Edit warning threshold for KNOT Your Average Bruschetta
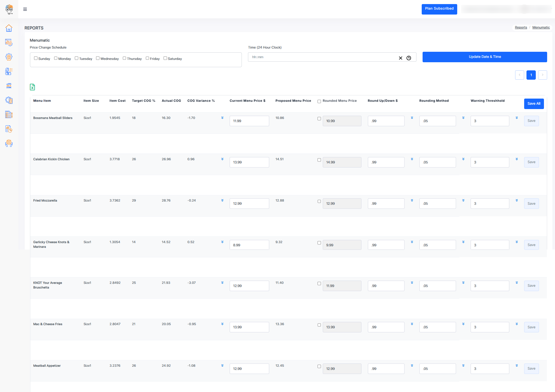Viewport: 555px width, 392px height. [490, 286]
